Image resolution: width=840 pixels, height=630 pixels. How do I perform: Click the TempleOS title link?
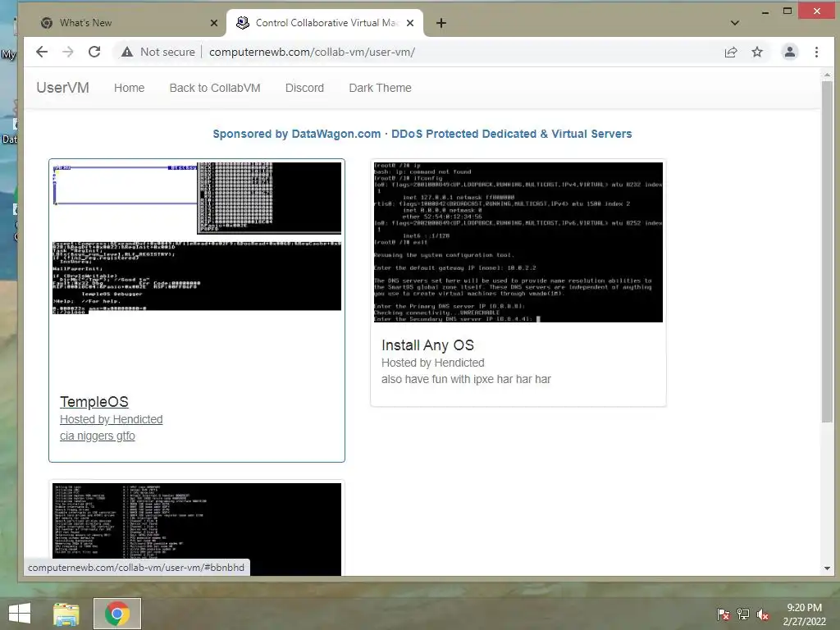point(94,402)
